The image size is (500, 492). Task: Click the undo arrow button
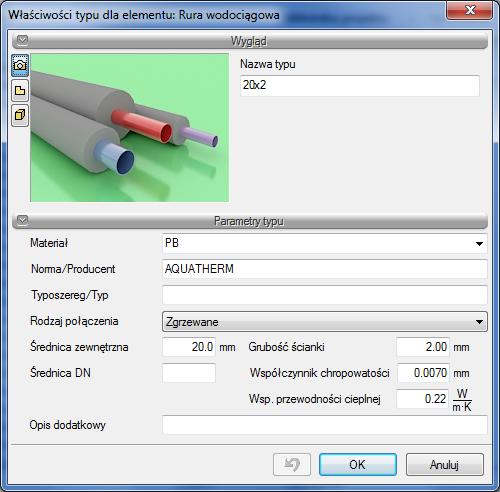point(292,464)
